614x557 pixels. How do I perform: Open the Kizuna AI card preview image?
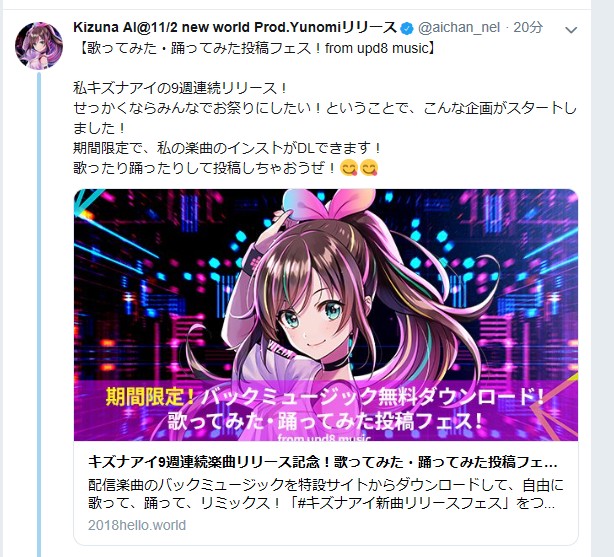pyautogui.click(x=326, y=315)
